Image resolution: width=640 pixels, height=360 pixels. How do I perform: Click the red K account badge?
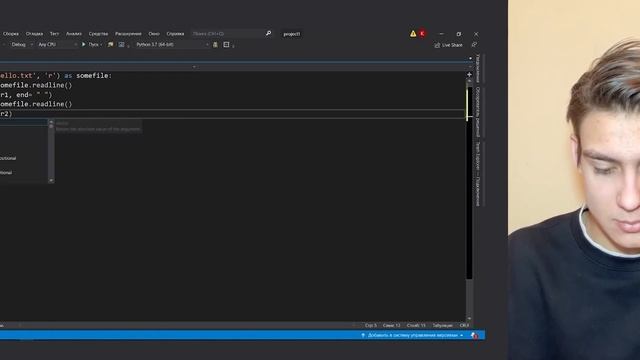(422, 33)
